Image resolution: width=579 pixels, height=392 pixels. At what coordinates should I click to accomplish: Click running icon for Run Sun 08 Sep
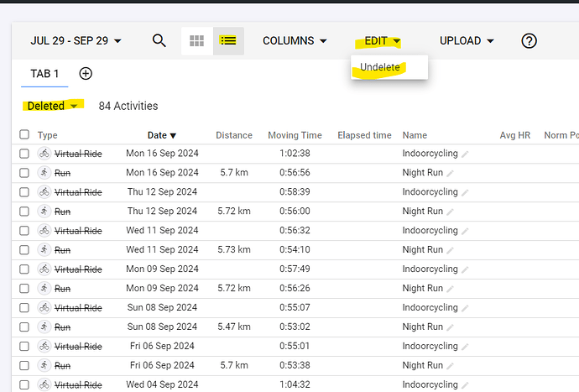coord(44,327)
